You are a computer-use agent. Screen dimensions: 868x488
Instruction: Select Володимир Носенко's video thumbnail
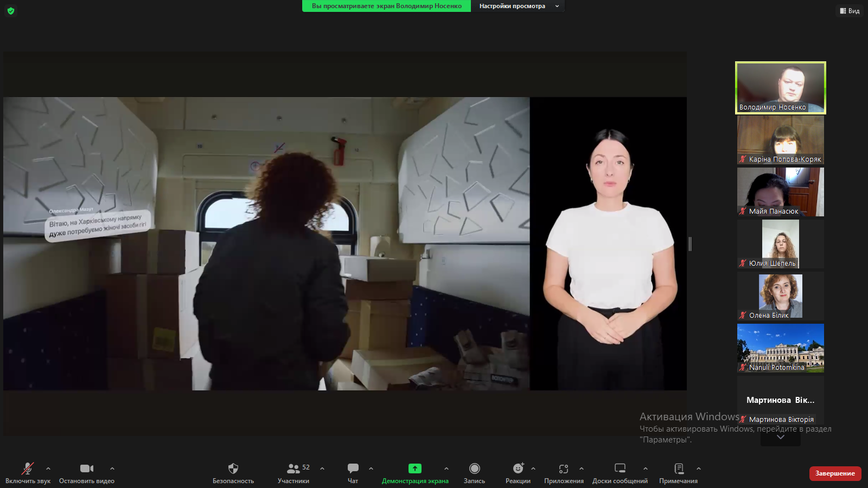point(780,87)
